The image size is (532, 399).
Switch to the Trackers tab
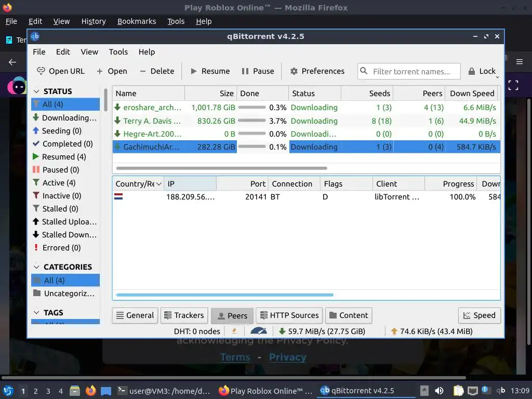click(184, 315)
